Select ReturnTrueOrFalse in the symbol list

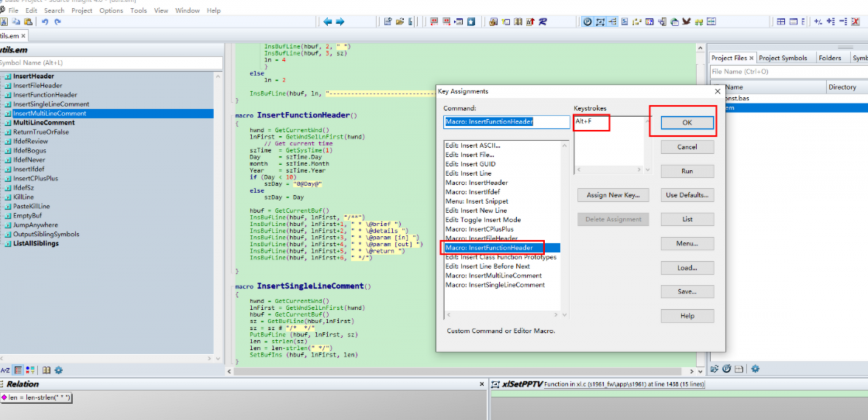[41, 132]
